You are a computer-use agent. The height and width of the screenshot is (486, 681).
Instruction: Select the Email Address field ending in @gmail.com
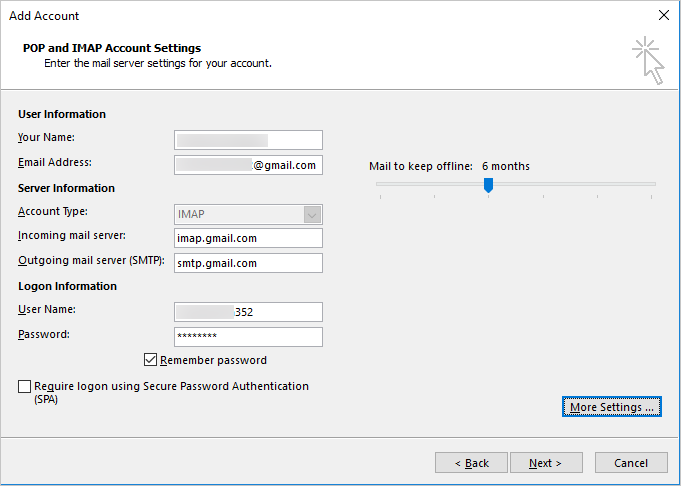(x=248, y=165)
